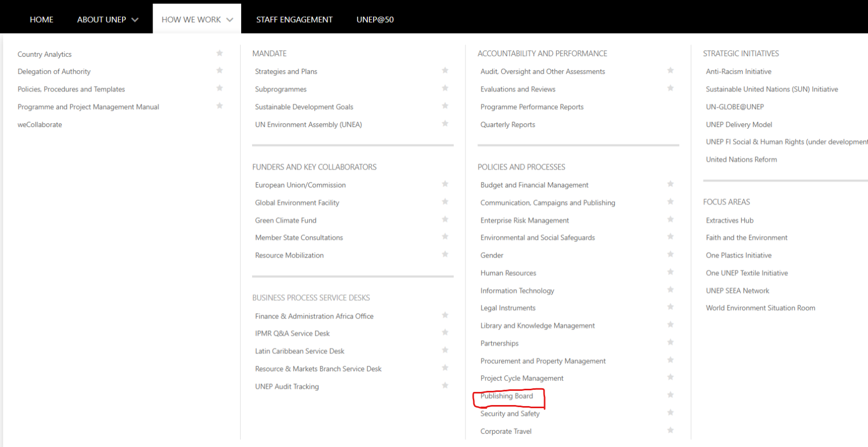The image size is (868, 447).
Task: Open Procurement and Property Management link
Action: (x=542, y=361)
